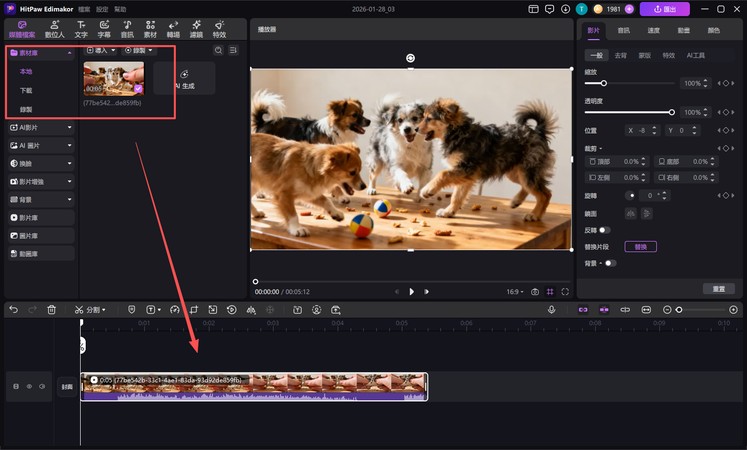Click the undo arrow in timeline toolbar
Screen dimensions: 747x450
(14, 310)
